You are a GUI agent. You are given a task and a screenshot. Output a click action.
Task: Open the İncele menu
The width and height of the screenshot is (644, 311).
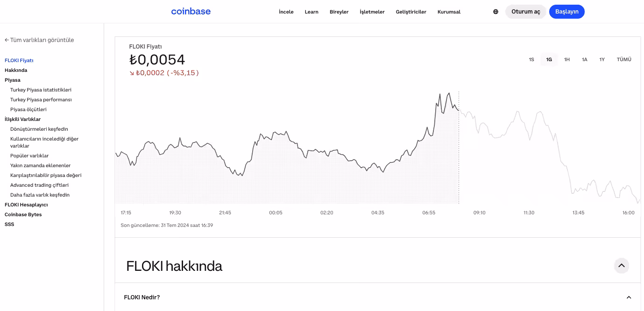point(286,12)
